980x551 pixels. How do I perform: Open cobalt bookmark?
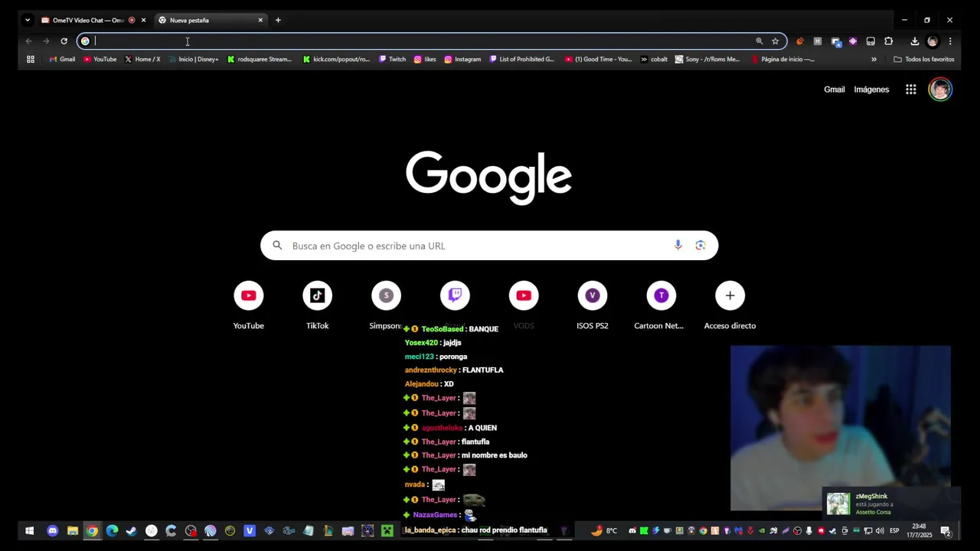(x=654, y=59)
